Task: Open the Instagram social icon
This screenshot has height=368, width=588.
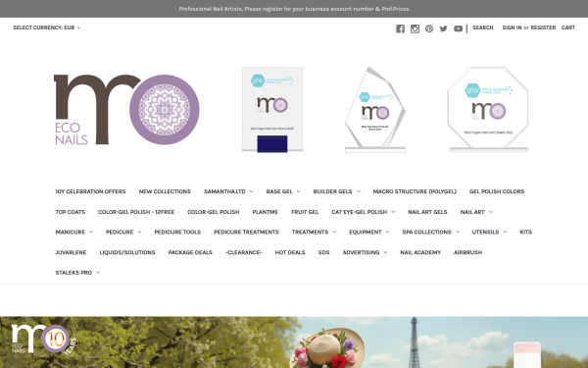Action: 415,28
